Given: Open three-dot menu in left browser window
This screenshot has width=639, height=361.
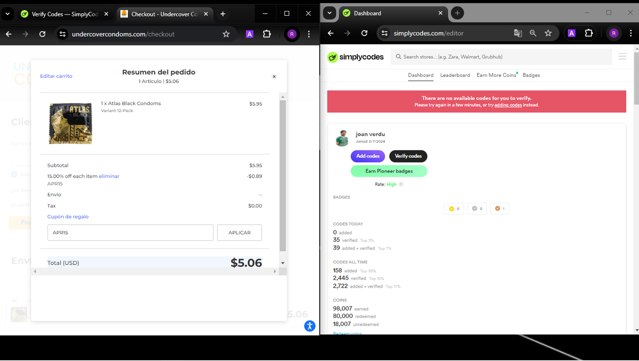Looking at the screenshot, I should coord(309,34).
